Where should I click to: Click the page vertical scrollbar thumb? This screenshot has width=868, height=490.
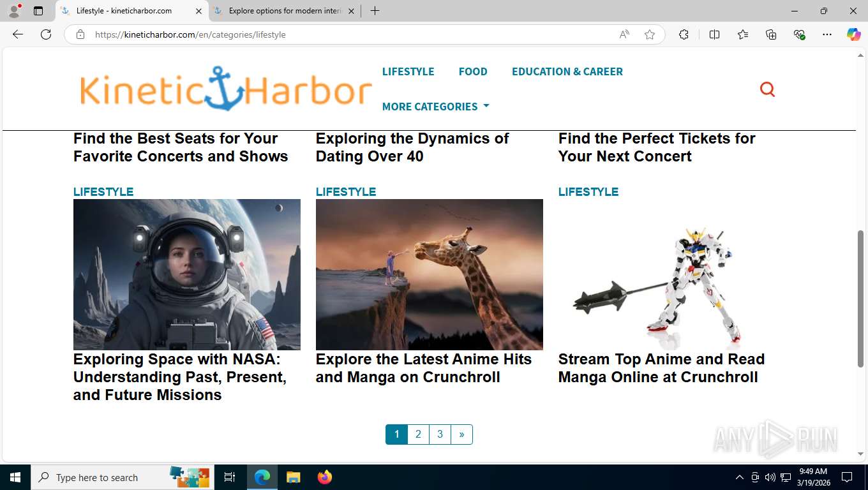pos(860,299)
